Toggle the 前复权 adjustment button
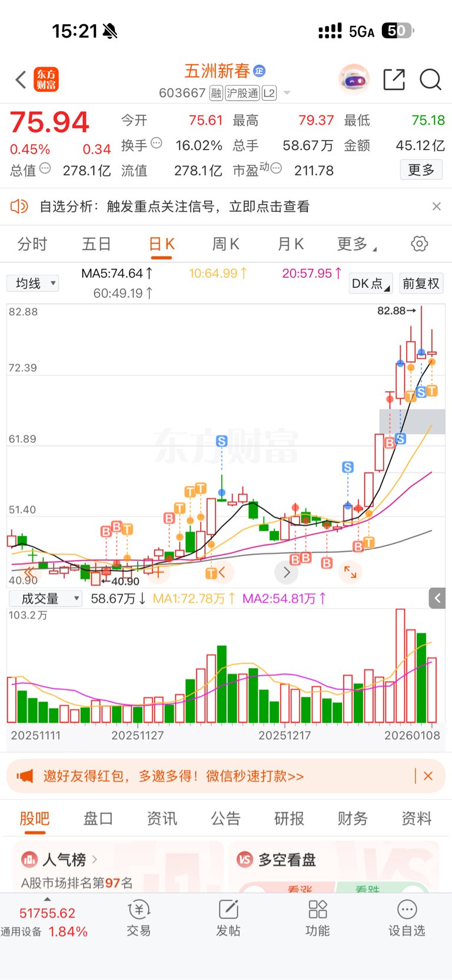This screenshot has width=452, height=980. [421, 284]
